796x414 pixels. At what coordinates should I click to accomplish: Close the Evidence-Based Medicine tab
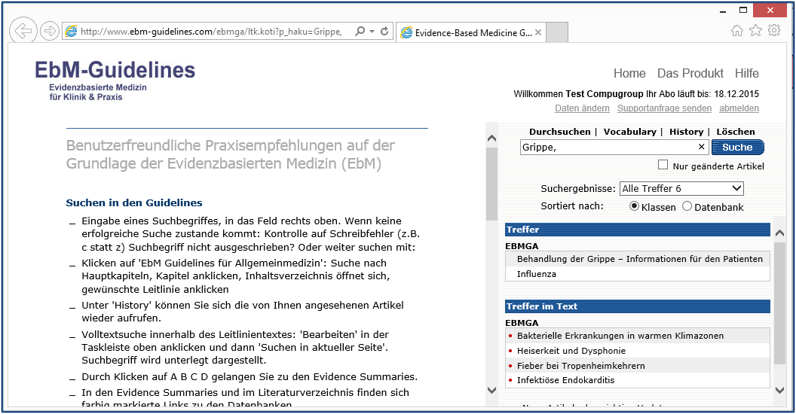point(538,32)
